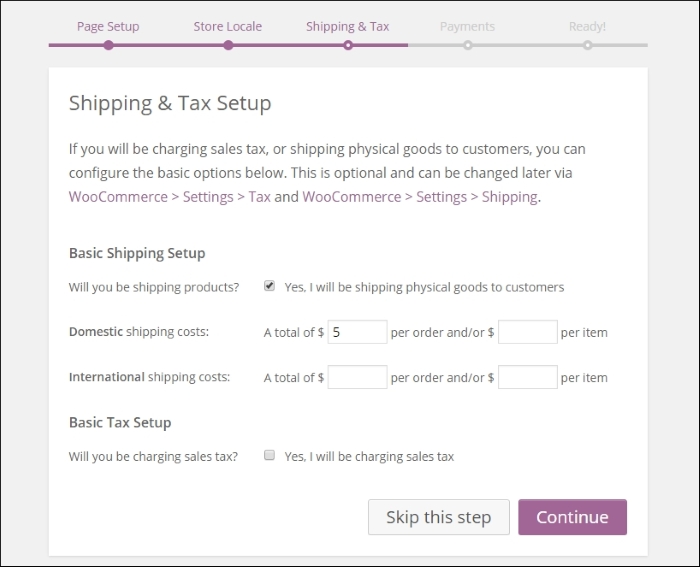Go to the Store Locale step label
The image size is (700, 567).
coord(228,26)
